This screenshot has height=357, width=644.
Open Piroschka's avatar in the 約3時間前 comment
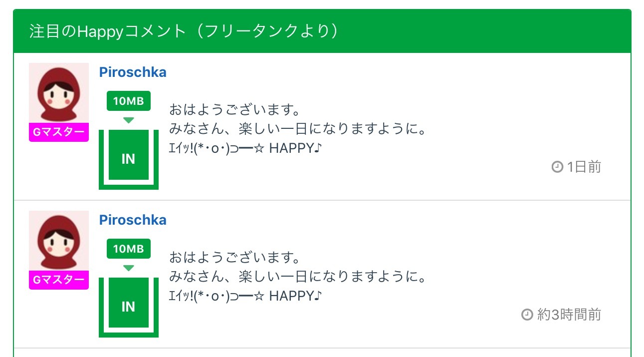click(59, 241)
